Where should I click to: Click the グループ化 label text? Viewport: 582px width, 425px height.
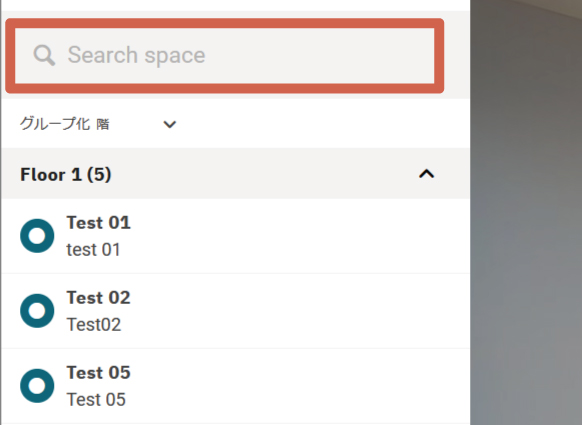click(54, 124)
